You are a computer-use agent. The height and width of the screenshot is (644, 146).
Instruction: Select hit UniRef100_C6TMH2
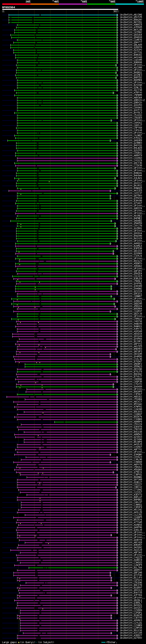(131, 32)
